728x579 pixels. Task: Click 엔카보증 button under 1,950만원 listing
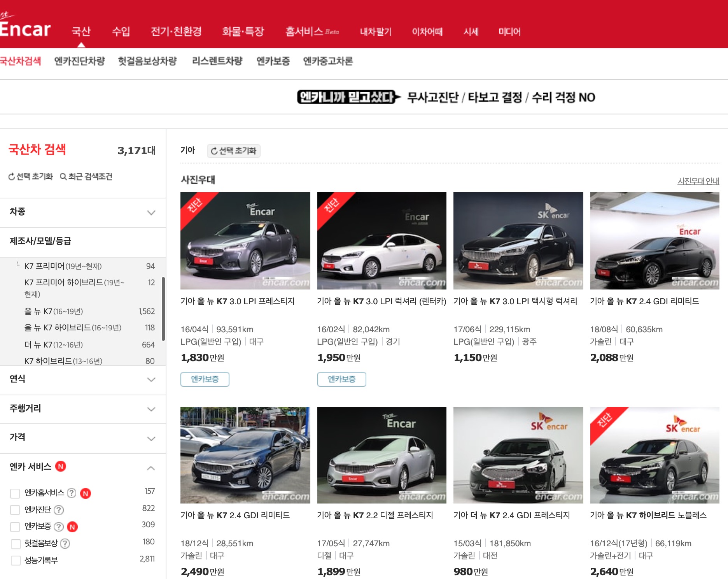click(341, 379)
